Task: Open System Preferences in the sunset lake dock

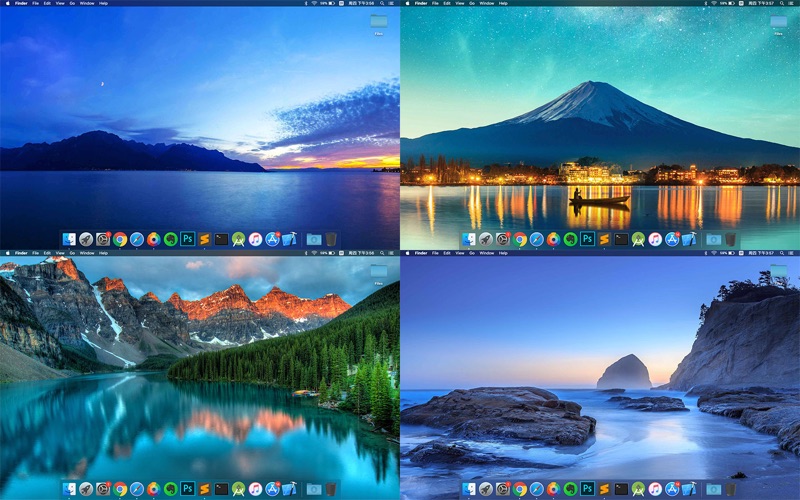Action: pos(103,239)
